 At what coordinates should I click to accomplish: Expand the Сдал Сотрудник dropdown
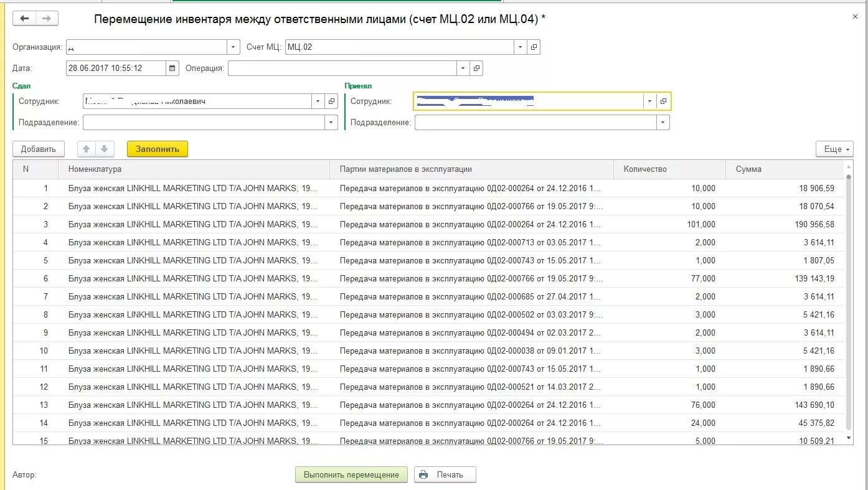(x=318, y=101)
